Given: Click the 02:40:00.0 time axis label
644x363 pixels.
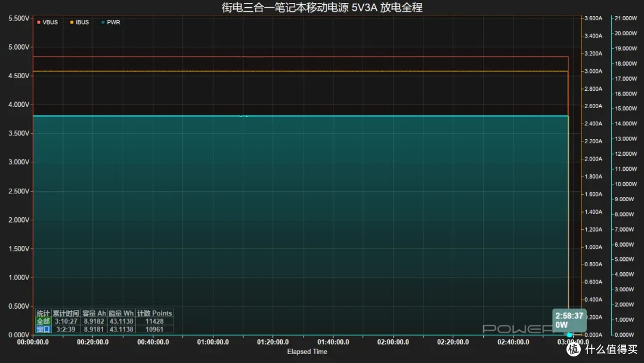Looking at the screenshot, I should (513, 342).
